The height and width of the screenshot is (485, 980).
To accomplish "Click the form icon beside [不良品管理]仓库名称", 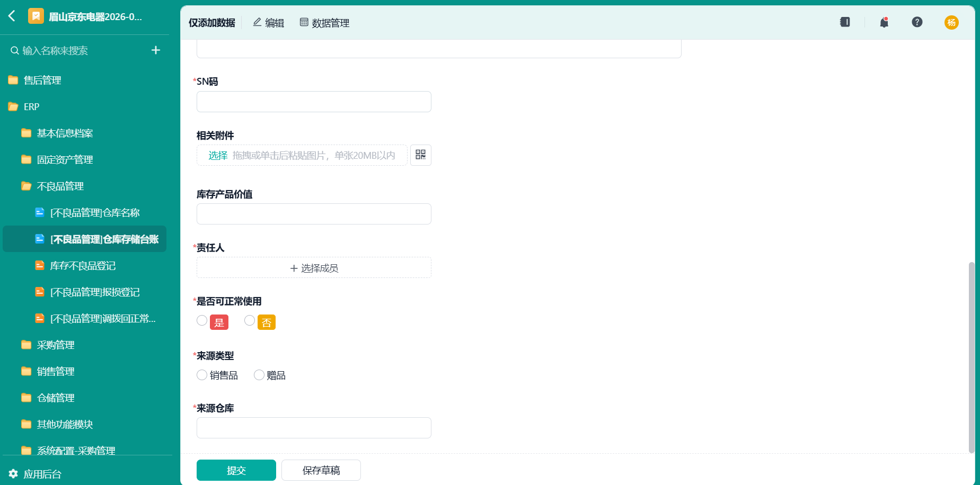I will (x=40, y=212).
